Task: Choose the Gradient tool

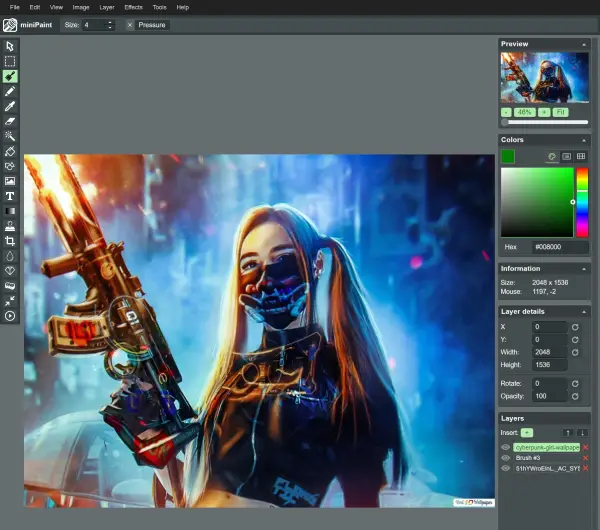Action: point(10,211)
